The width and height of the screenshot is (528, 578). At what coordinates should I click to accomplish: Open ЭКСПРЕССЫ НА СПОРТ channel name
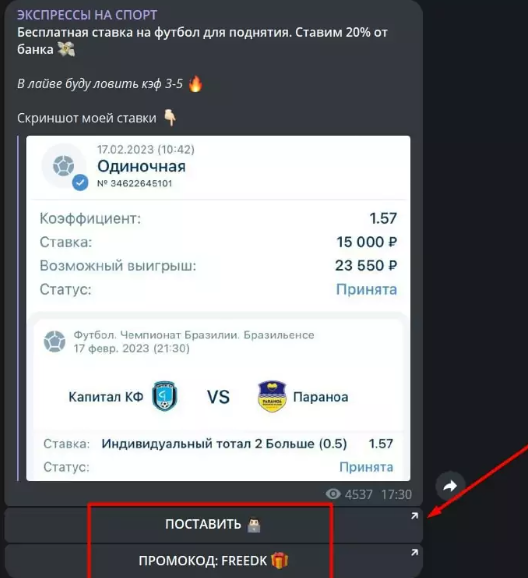pos(87,15)
